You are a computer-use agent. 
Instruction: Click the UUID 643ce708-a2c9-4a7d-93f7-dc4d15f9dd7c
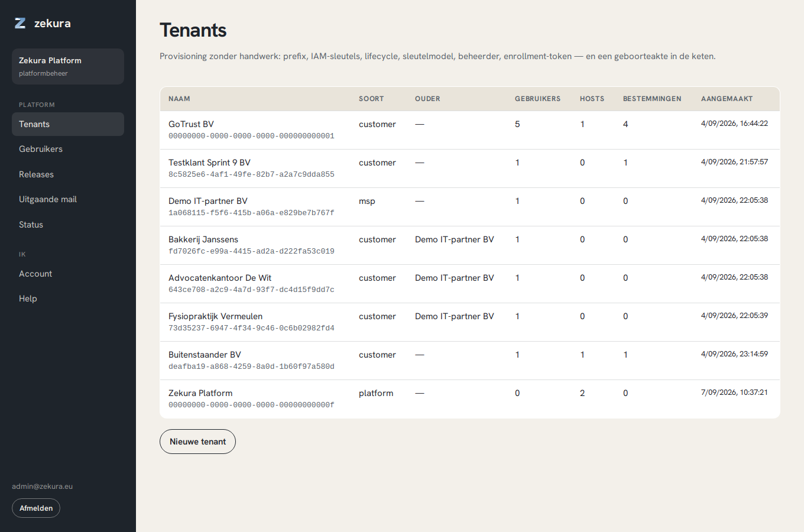tap(251, 290)
